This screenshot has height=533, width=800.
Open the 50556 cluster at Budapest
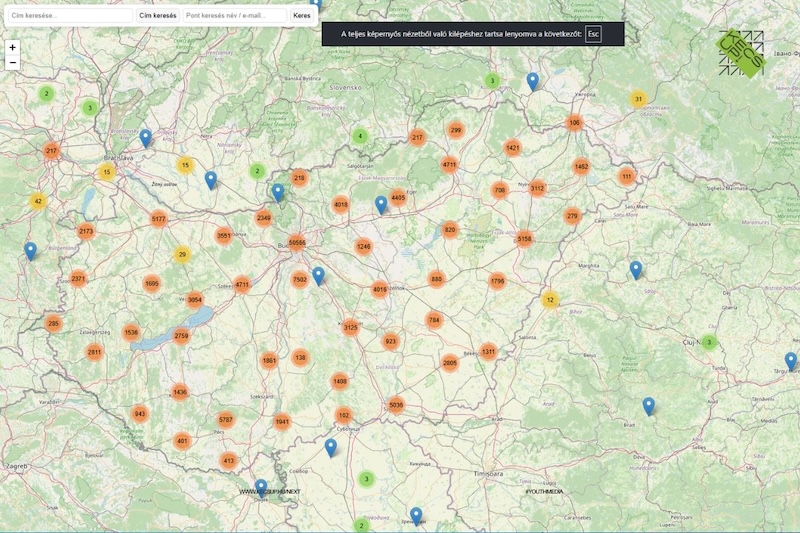pos(297,242)
